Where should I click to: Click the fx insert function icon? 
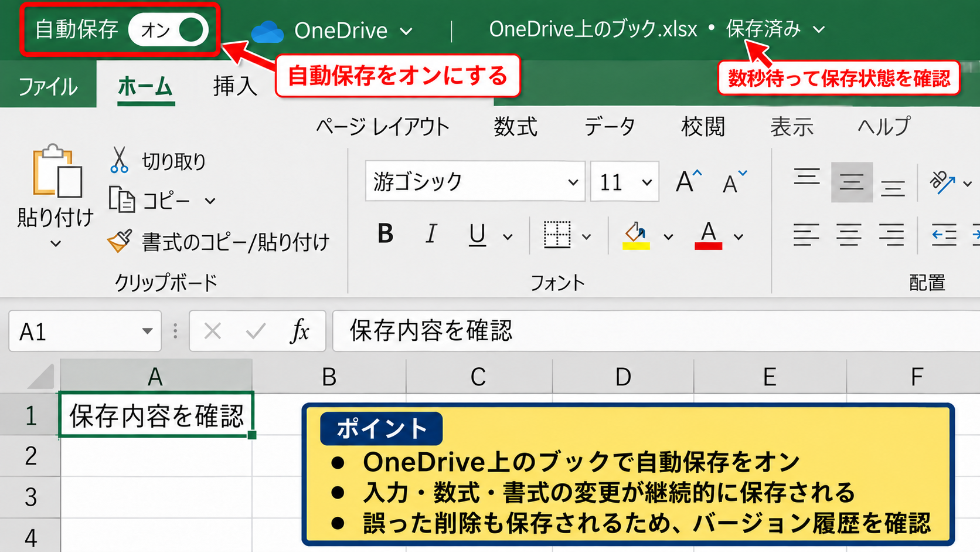[x=300, y=331]
